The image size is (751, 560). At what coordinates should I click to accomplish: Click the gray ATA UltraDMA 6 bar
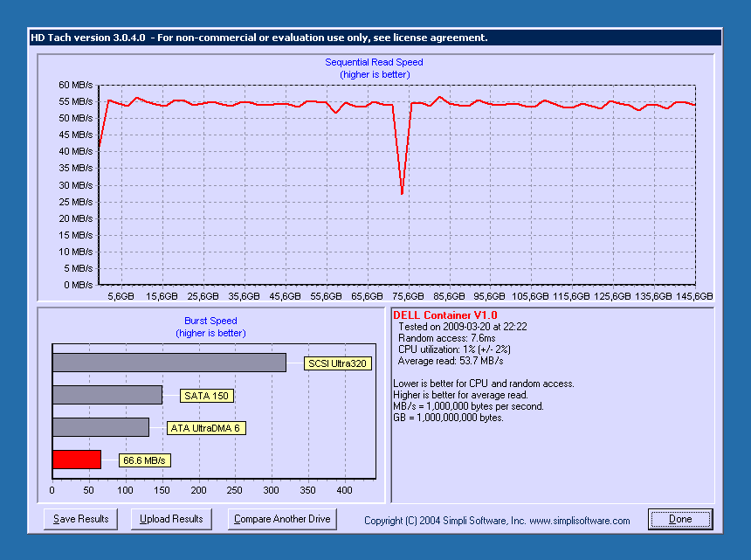coord(100,427)
